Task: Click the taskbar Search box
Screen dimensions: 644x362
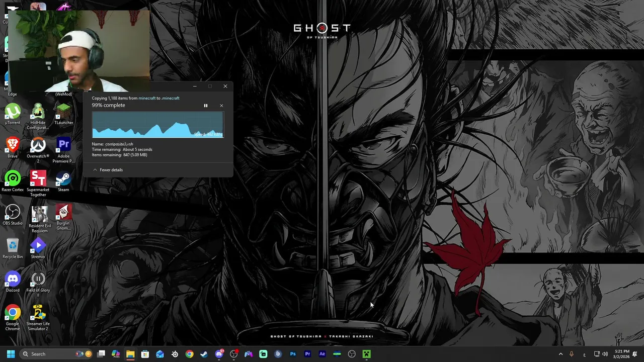Action: 56,354
